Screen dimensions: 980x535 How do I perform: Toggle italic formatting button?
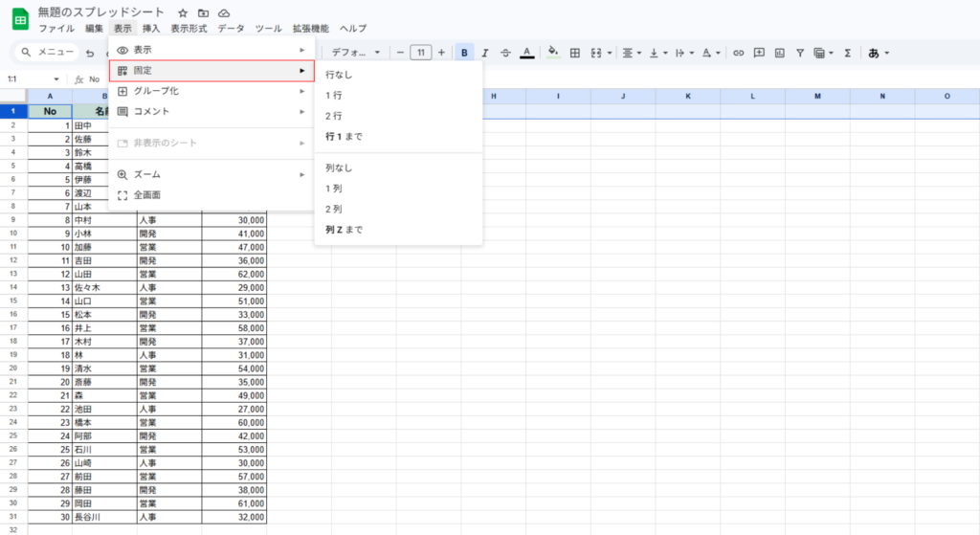485,53
